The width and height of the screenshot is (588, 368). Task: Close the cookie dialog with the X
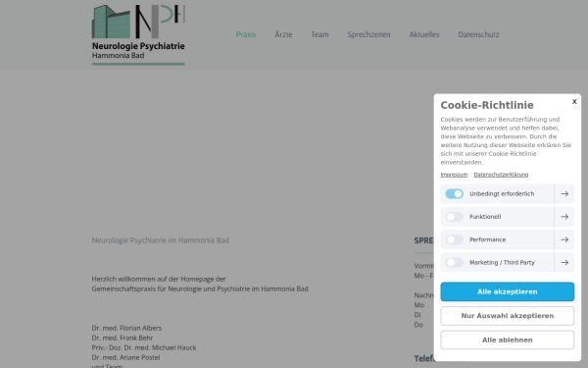[574, 101]
